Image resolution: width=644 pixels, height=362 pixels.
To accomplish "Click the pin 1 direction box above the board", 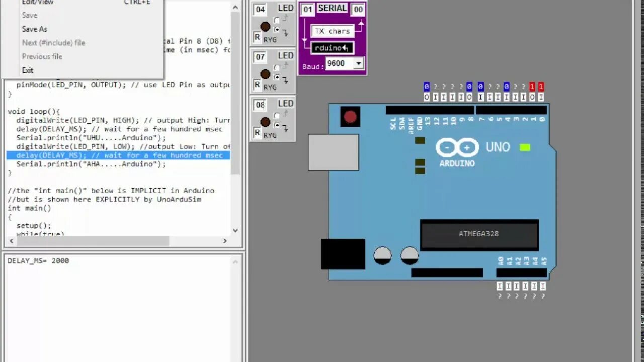I will (532, 97).
